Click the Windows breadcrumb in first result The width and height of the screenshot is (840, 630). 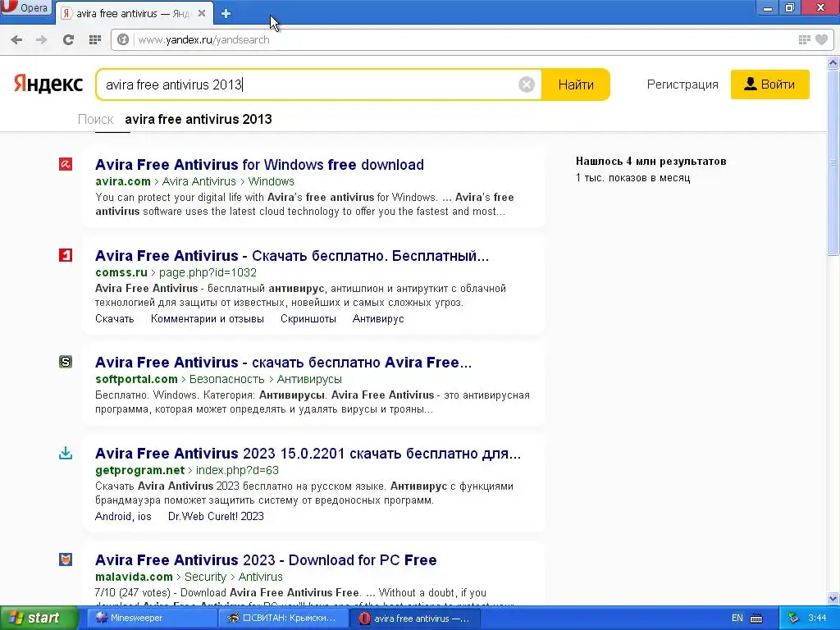pos(271,181)
